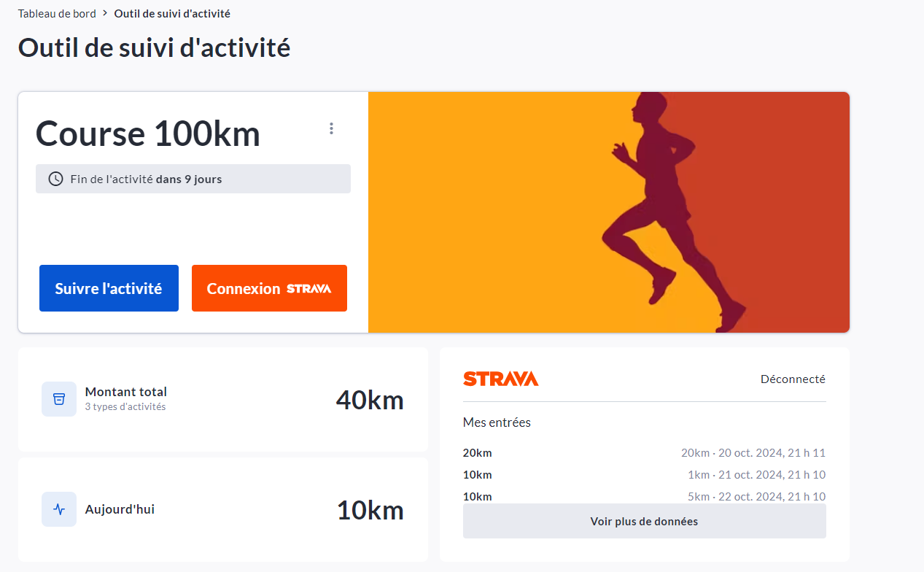Select the 10km entry dated 21 oct.
The image size is (924, 572).
(x=644, y=475)
